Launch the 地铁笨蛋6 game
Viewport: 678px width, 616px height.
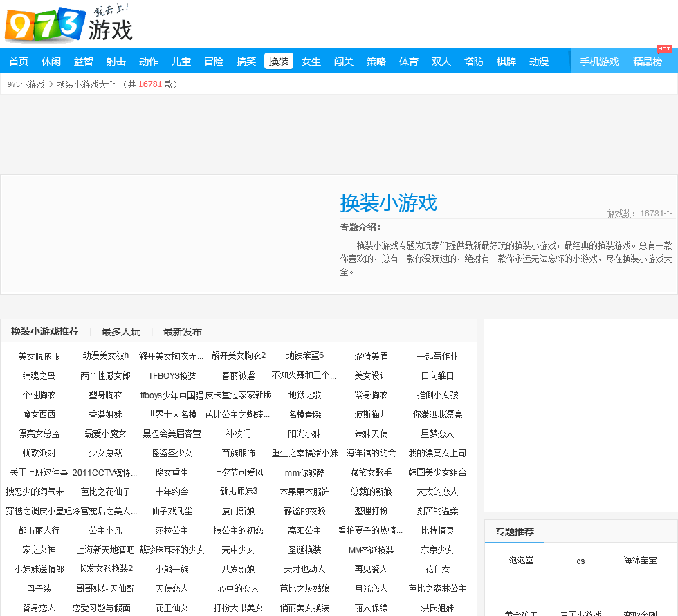(305, 355)
